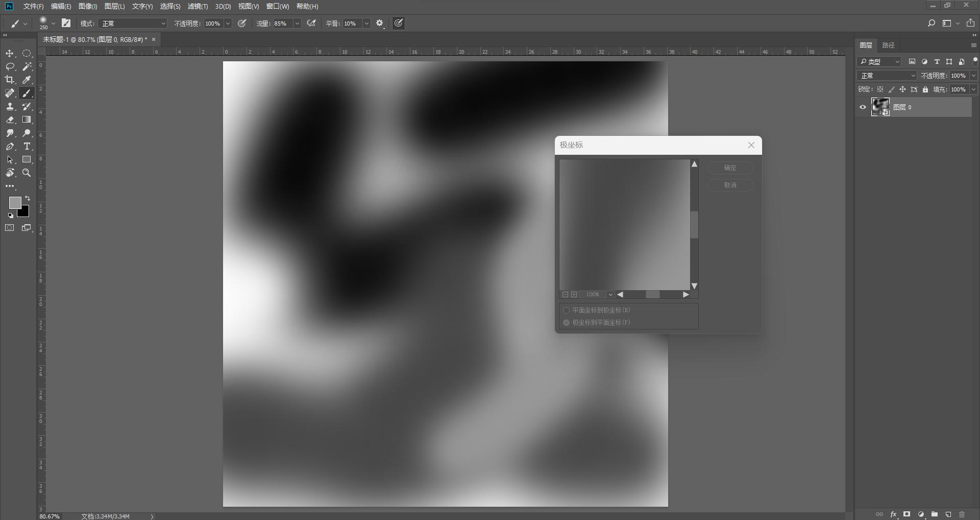Select the Rotate View hand tool
Image resolution: width=980 pixels, height=520 pixels.
coord(10,173)
